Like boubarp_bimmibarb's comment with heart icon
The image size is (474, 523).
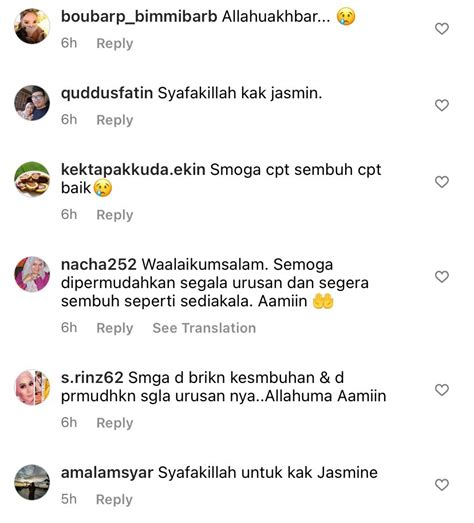pyautogui.click(x=442, y=29)
